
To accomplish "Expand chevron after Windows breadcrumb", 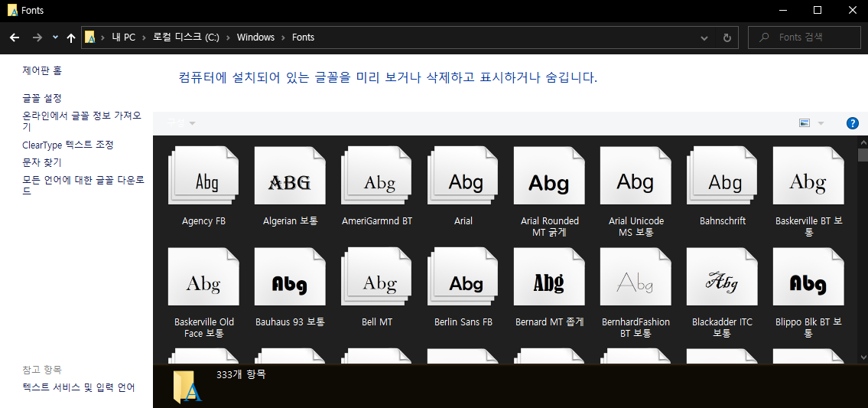I will [283, 38].
